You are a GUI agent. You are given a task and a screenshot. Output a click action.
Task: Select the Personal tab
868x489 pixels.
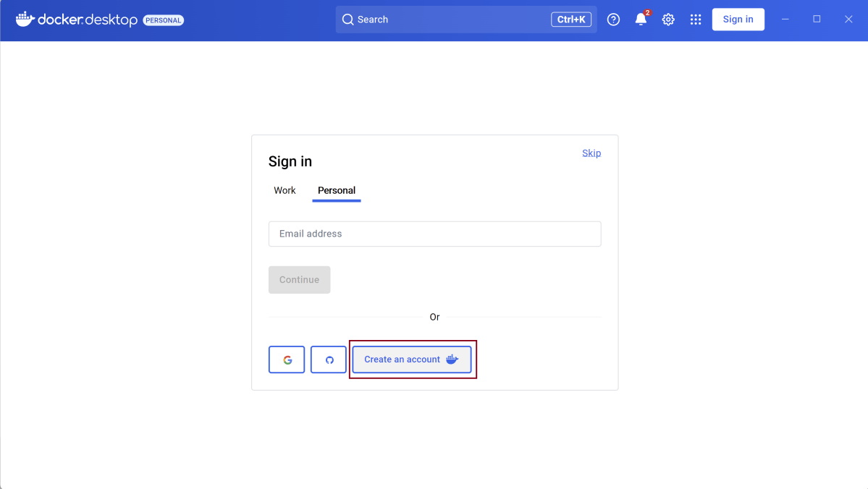pyautogui.click(x=337, y=190)
